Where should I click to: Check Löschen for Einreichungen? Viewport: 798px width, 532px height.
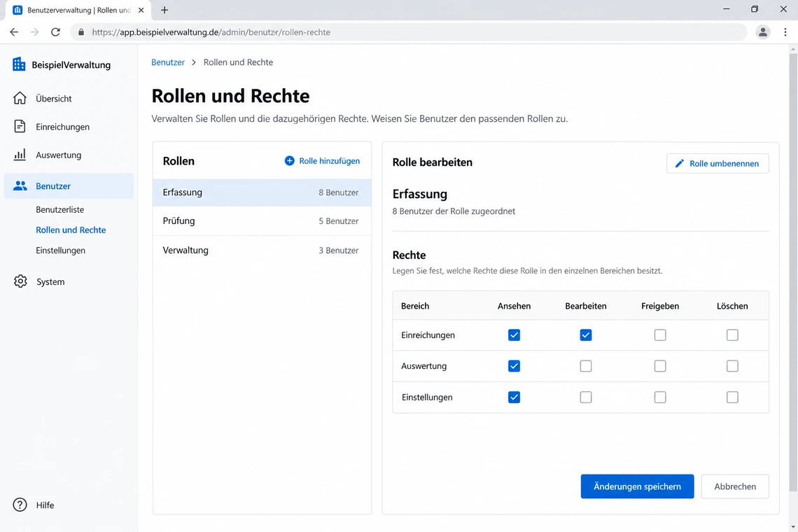[x=732, y=335]
